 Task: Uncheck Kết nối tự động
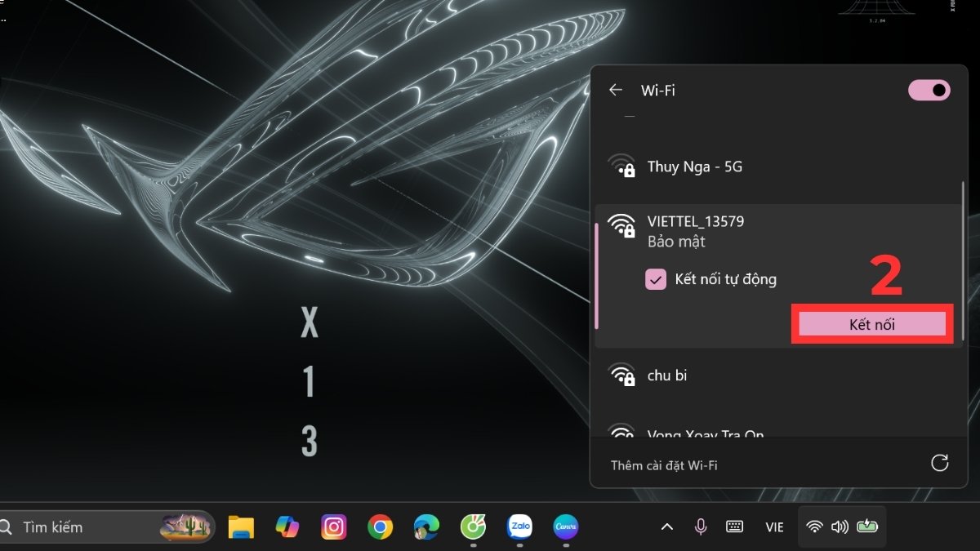654,279
